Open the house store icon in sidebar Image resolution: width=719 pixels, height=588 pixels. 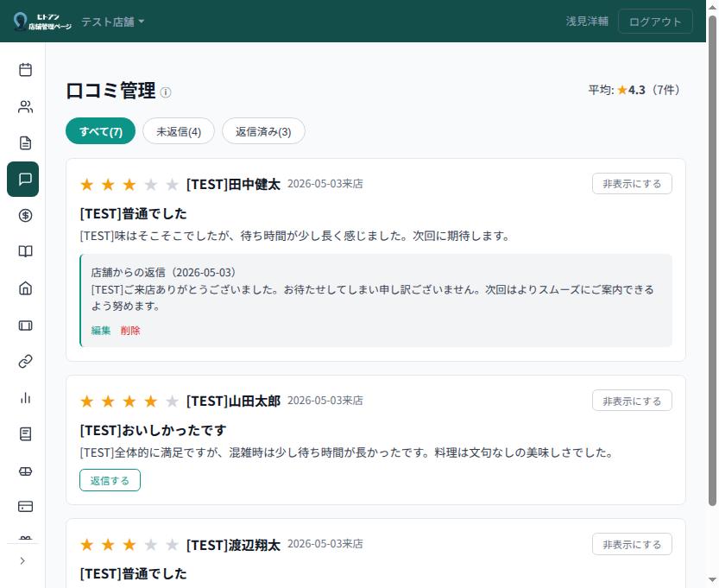25,288
